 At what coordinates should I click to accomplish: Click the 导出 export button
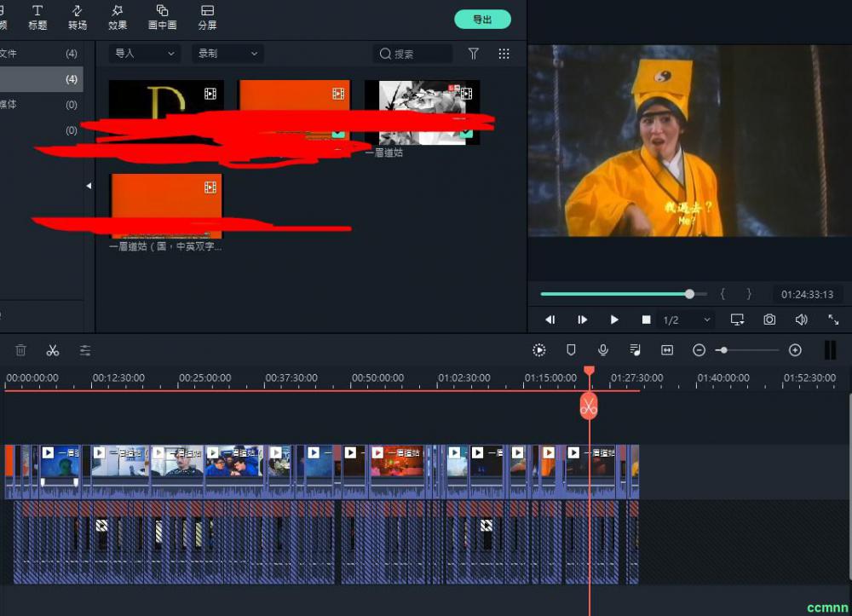[482, 19]
